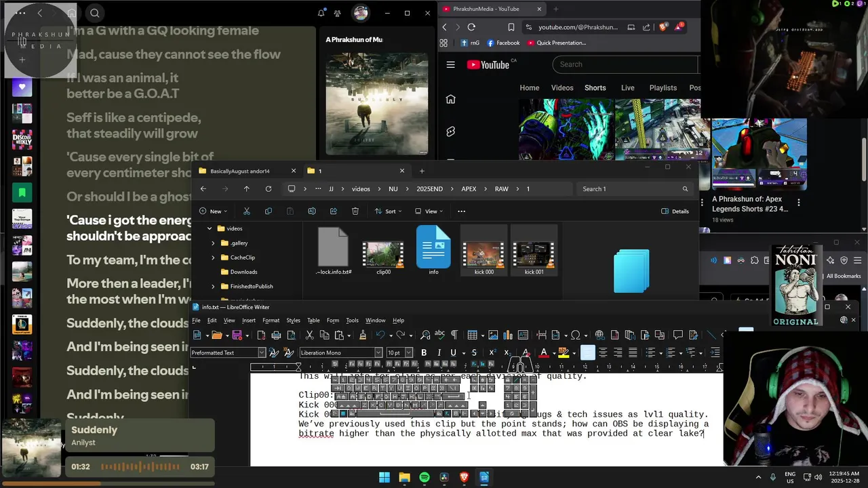Toggle justified paragraph alignment

pyautogui.click(x=633, y=352)
